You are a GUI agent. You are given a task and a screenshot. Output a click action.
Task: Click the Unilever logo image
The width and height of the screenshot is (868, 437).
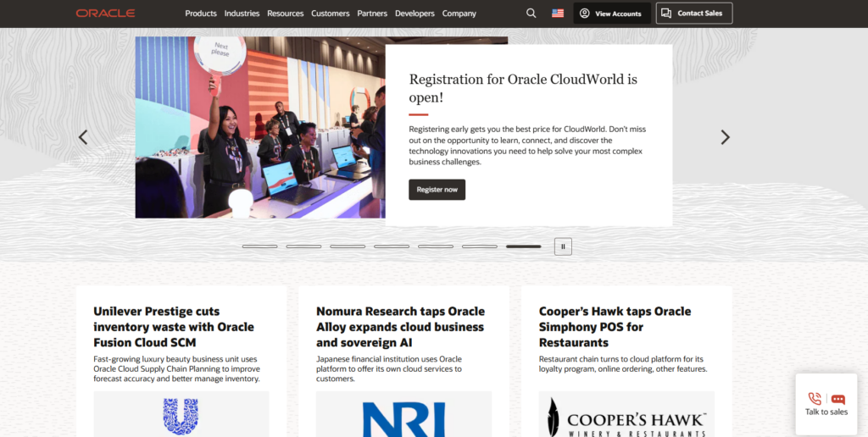(181, 416)
